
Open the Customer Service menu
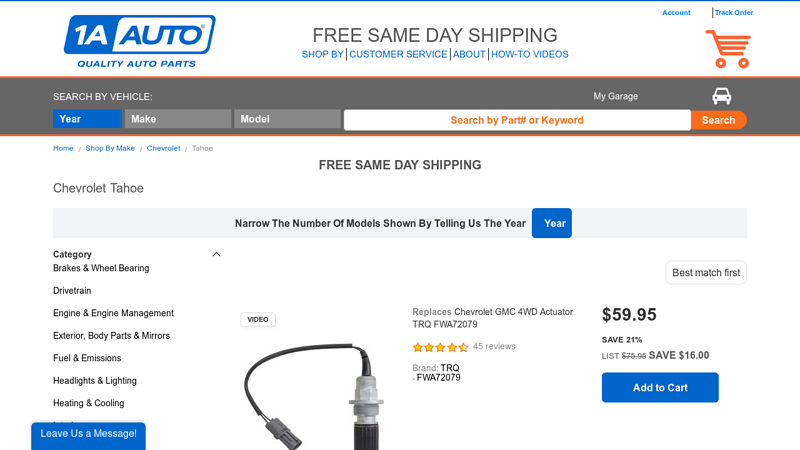coord(398,54)
